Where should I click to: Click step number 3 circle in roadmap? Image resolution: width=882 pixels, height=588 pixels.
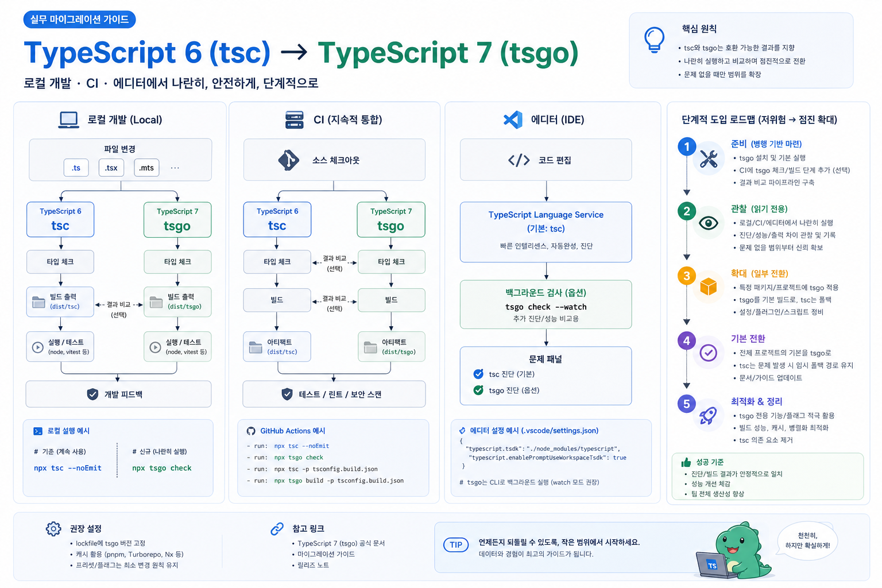pos(687,276)
